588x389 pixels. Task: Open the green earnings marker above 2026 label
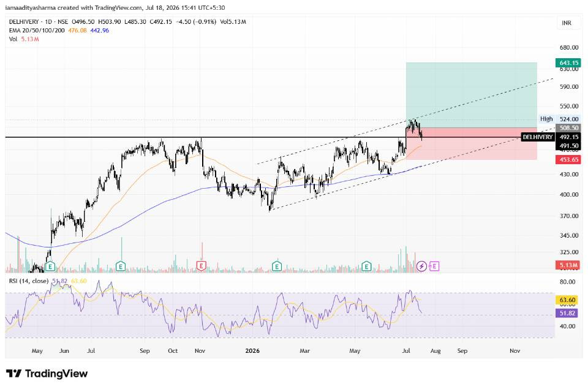(x=277, y=266)
